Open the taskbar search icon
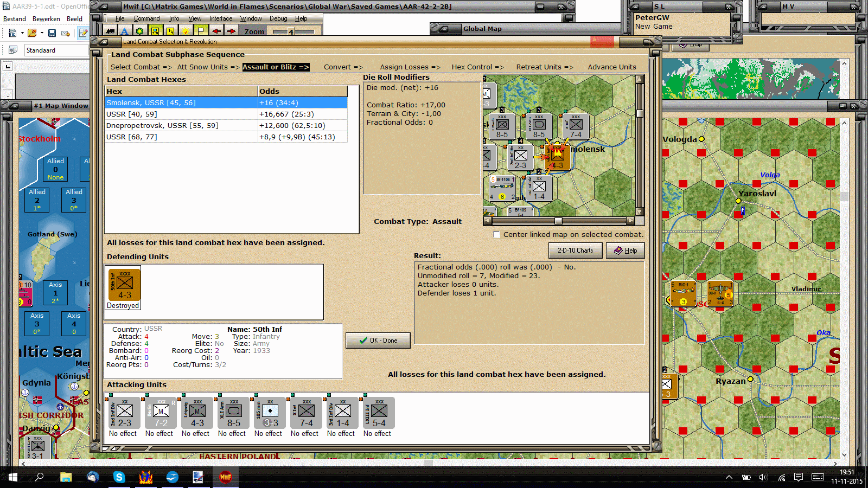The image size is (868, 488). tap(39, 477)
